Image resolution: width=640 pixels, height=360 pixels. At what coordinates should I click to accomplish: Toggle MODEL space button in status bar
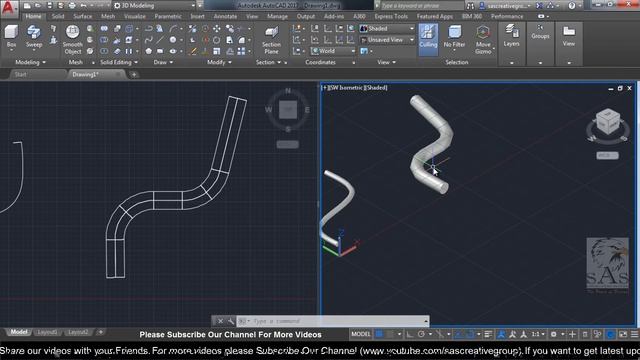pyautogui.click(x=361, y=334)
